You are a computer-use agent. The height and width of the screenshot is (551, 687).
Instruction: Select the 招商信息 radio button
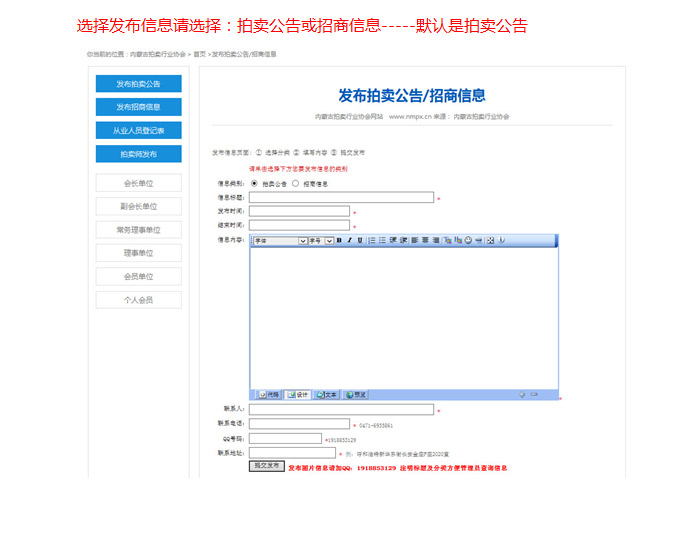coord(296,184)
